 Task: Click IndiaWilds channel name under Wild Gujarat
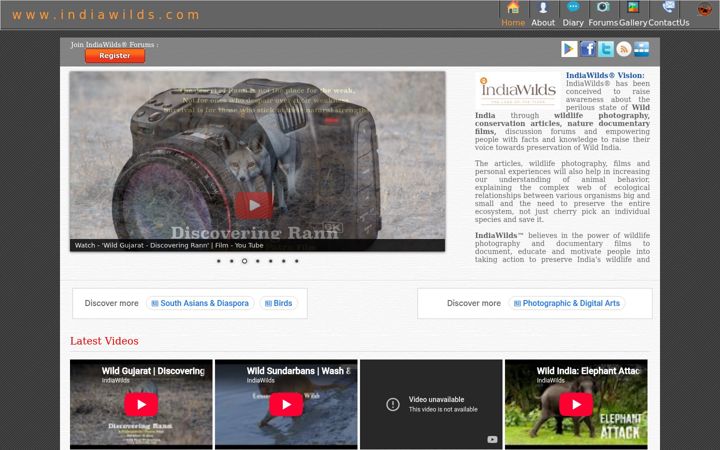coord(115,380)
